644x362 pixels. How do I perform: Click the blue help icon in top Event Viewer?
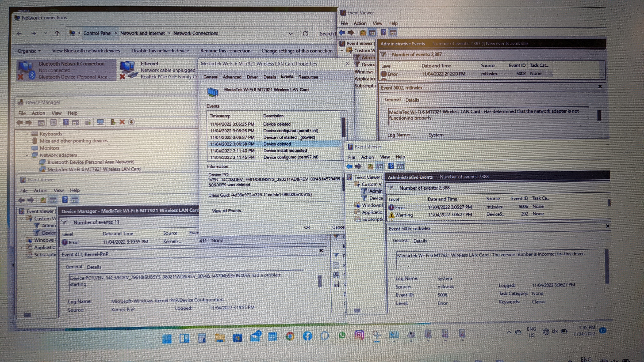(383, 33)
